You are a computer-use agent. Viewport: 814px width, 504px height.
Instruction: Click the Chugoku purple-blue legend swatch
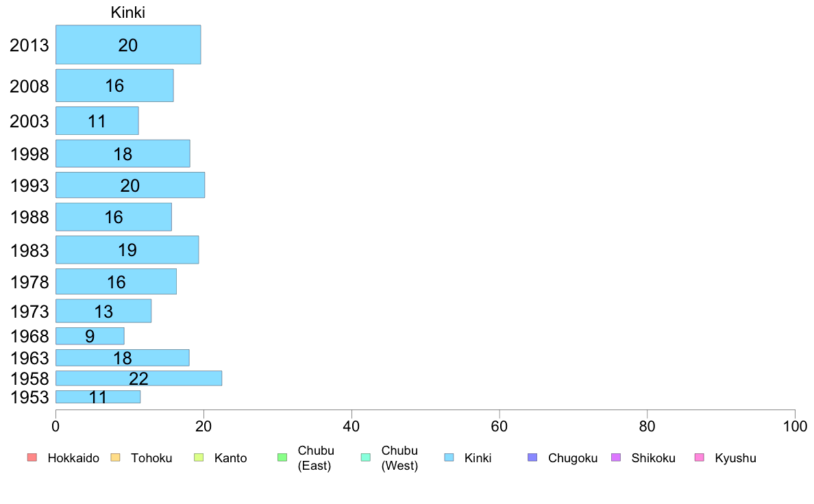click(532, 457)
